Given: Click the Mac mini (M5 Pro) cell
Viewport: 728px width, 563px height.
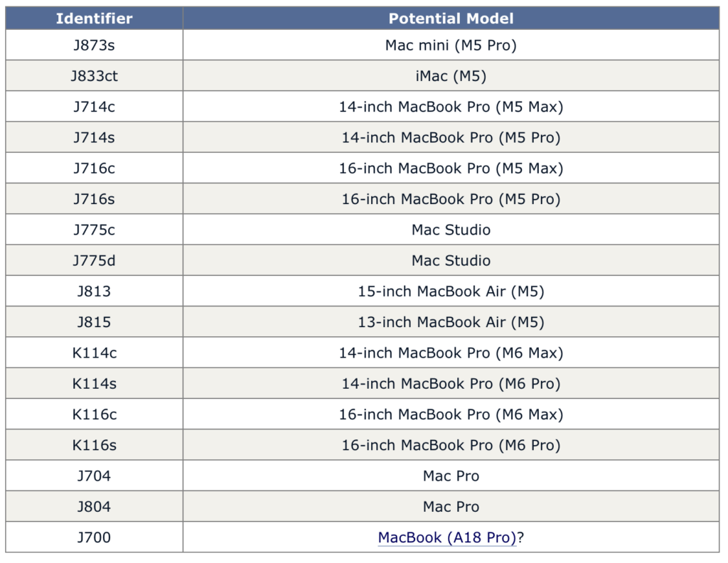Looking at the screenshot, I should 451,45.
